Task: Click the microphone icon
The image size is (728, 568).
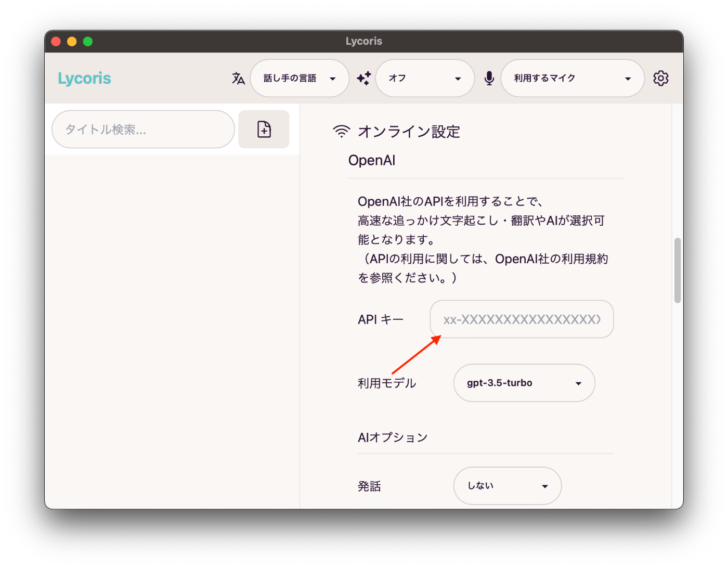Action: click(489, 78)
